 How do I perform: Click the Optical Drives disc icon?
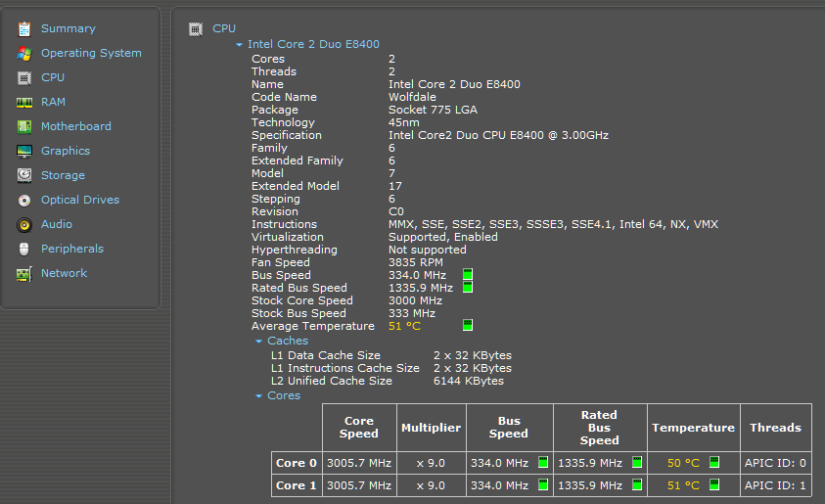[x=24, y=200]
